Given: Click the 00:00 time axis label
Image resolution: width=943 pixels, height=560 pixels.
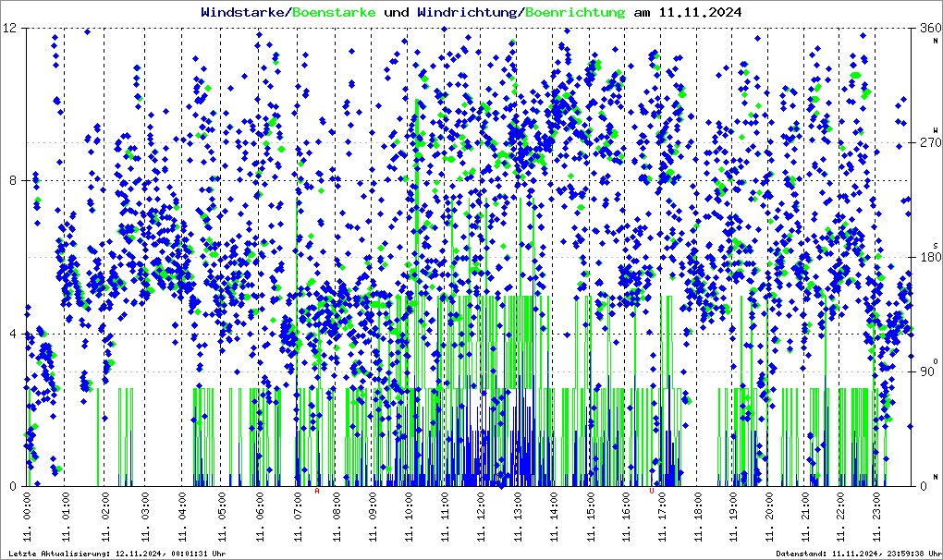Looking at the screenshot, I should (x=28, y=517).
